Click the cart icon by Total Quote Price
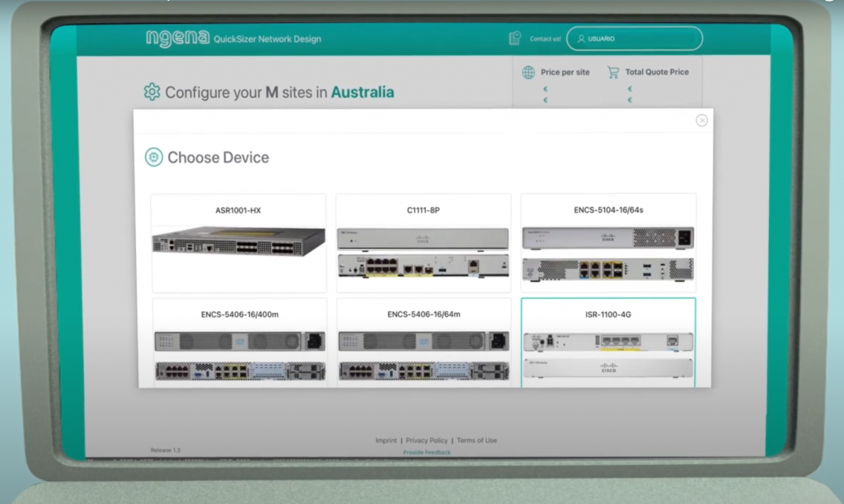 click(x=613, y=72)
